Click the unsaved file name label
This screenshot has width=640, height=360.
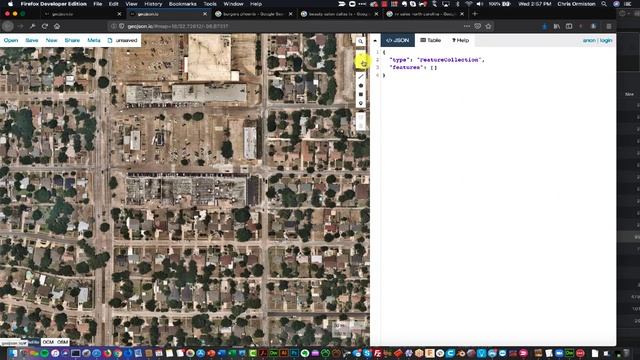[126, 40]
